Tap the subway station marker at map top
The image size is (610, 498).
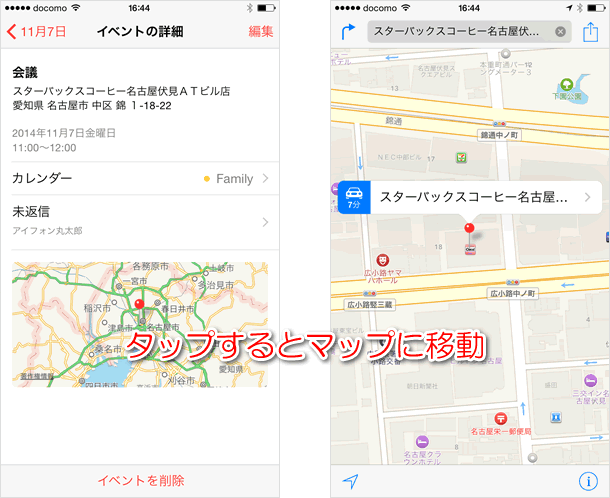click(505, 53)
